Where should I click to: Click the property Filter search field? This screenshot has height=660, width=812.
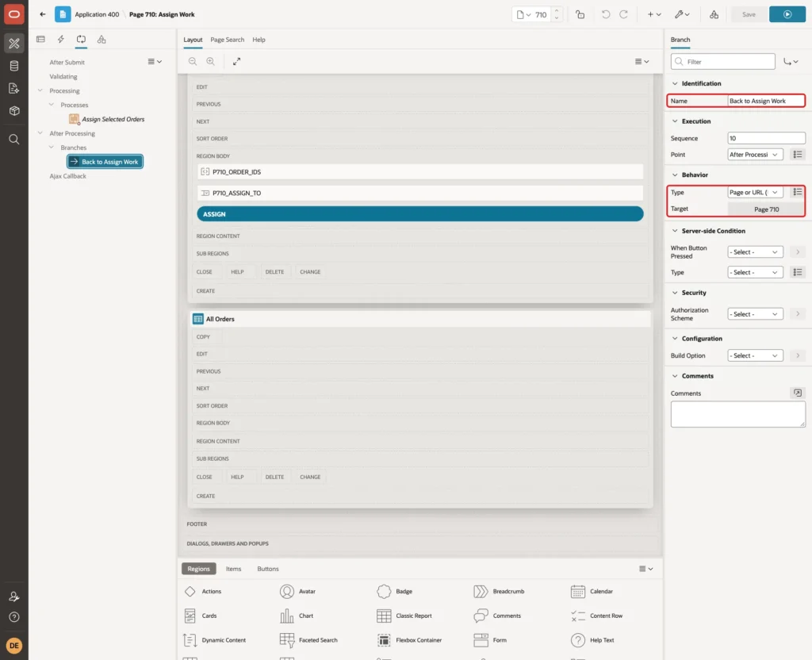click(723, 62)
